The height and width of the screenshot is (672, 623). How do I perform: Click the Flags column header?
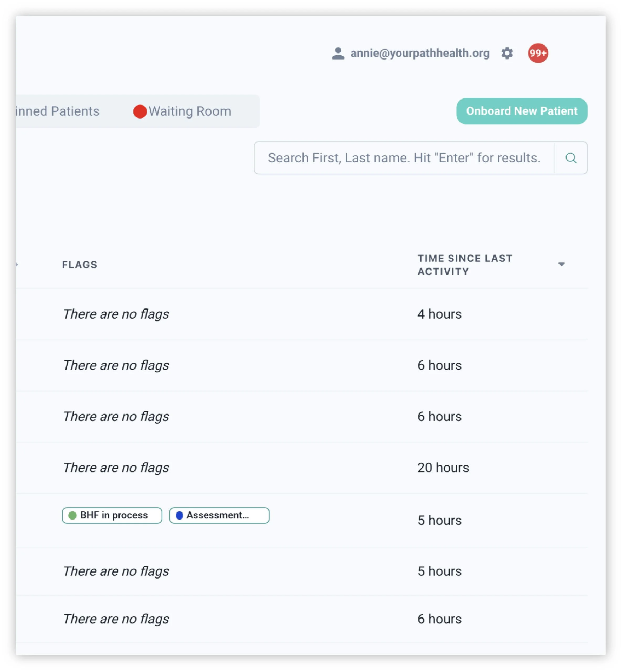point(80,264)
